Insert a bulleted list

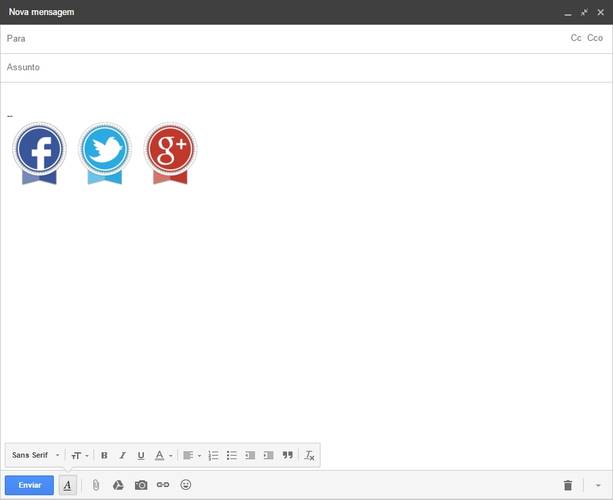point(232,455)
